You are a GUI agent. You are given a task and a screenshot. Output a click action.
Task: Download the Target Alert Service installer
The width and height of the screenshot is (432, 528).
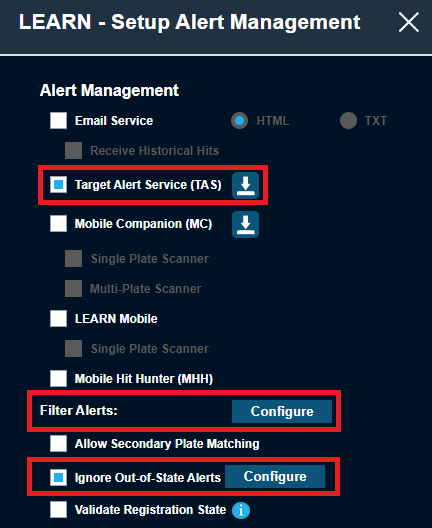(x=245, y=185)
